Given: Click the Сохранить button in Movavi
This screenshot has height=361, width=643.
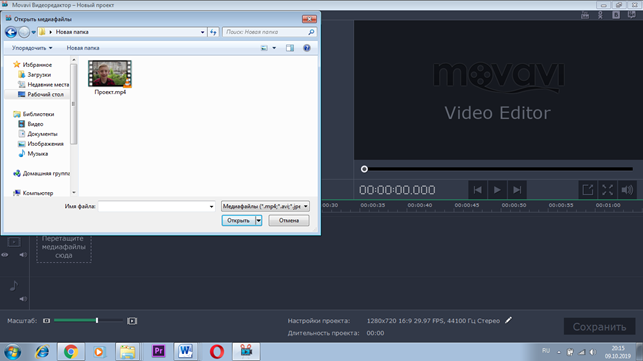Looking at the screenshot, I should coord(599,327).
